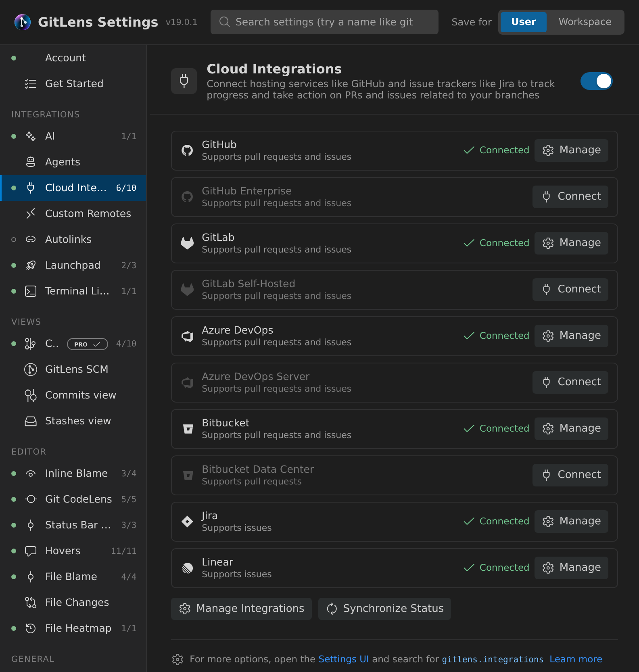The image size is (639, 672).
Task: Open Git CodeLens settings
Action: pyautogui.click(x=73, y=499)
